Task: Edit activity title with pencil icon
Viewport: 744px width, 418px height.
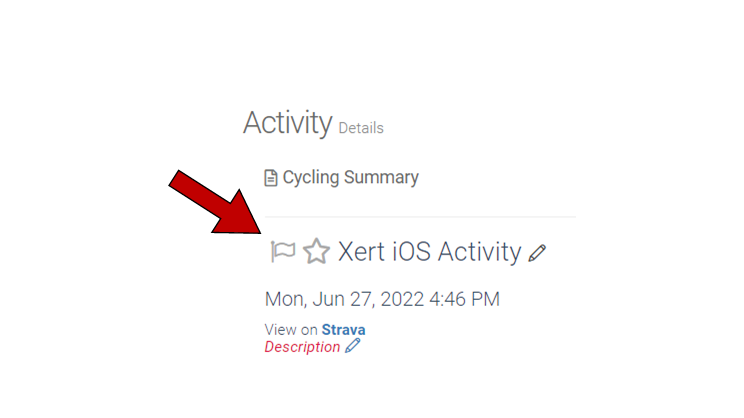Action: coord(537,253)
